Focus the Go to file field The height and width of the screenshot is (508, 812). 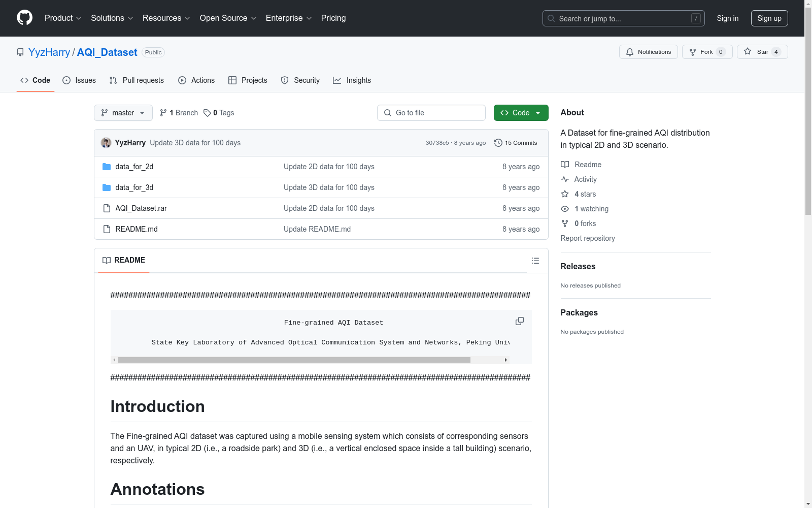tap(431, 113)
